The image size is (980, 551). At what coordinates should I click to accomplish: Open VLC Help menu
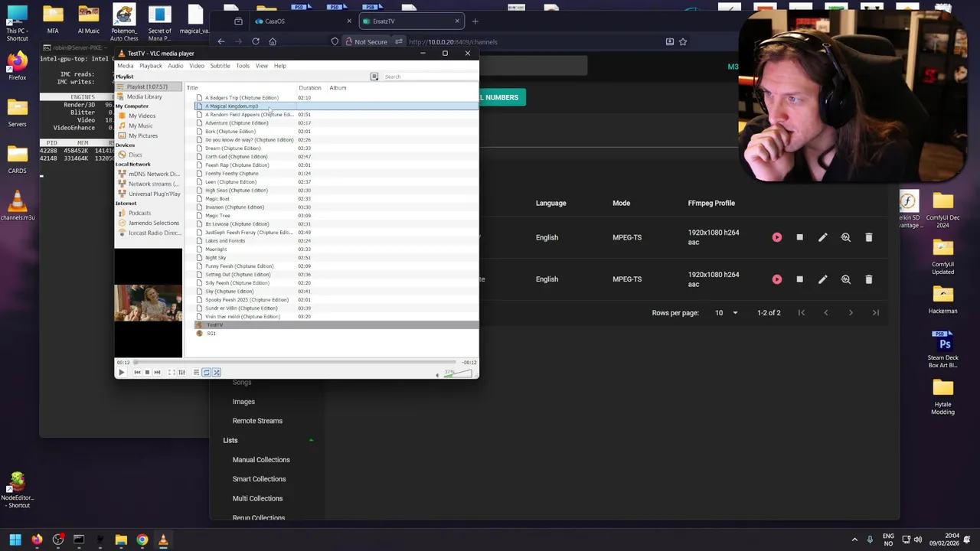280,66
